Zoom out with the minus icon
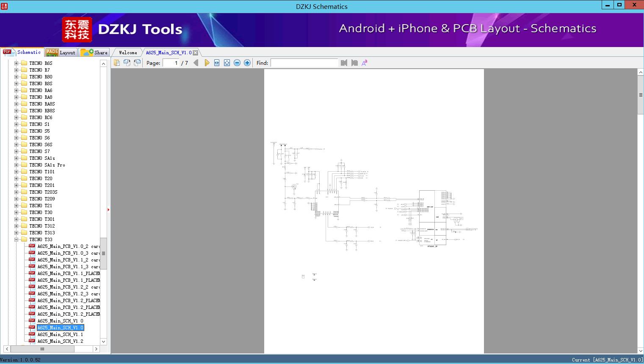Image resolution: width=644 pixels, height=364 pixels. click(x=237, y=63)
